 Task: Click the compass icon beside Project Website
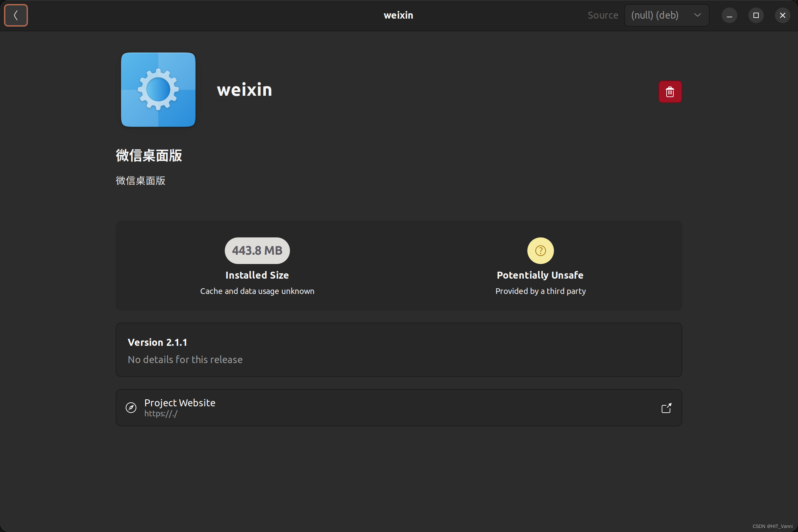(131, 408)
